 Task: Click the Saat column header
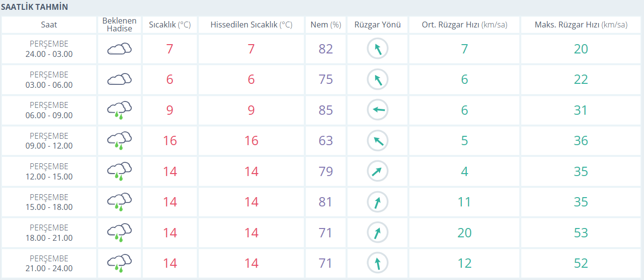pos(49,25)
